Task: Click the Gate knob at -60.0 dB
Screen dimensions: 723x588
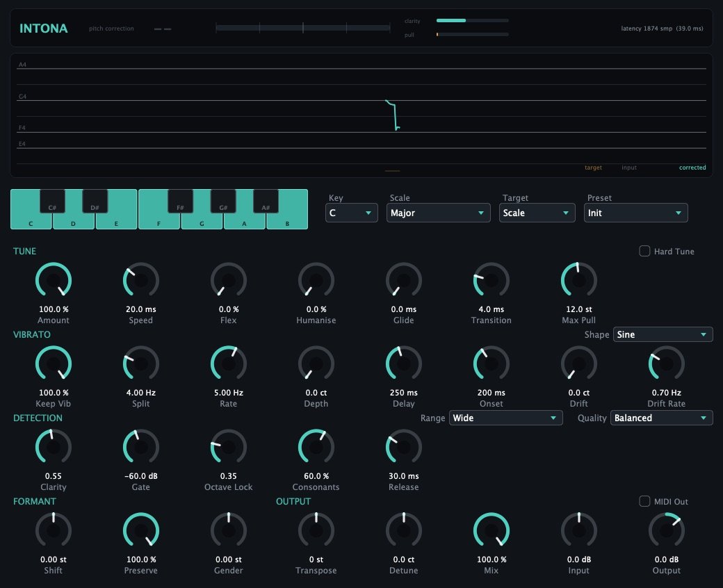Action: 140,446
